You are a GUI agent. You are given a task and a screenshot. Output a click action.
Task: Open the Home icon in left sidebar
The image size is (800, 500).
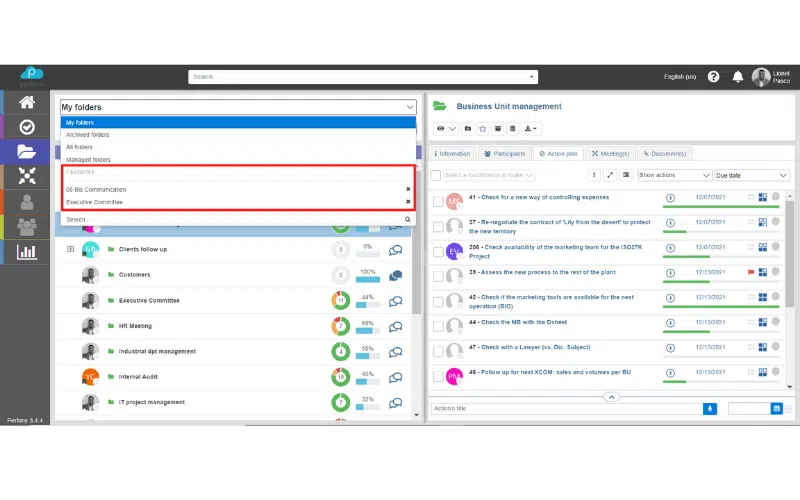(x=27, y=102)
